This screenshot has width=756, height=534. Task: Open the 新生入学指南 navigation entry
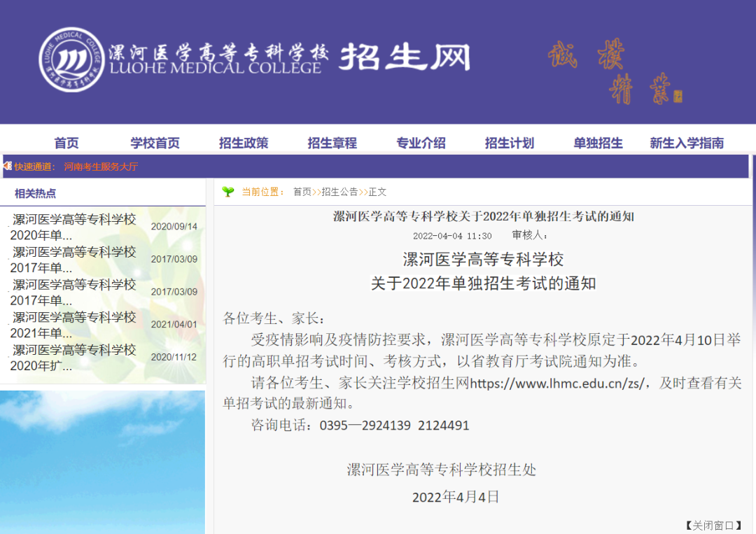[688, 143]
